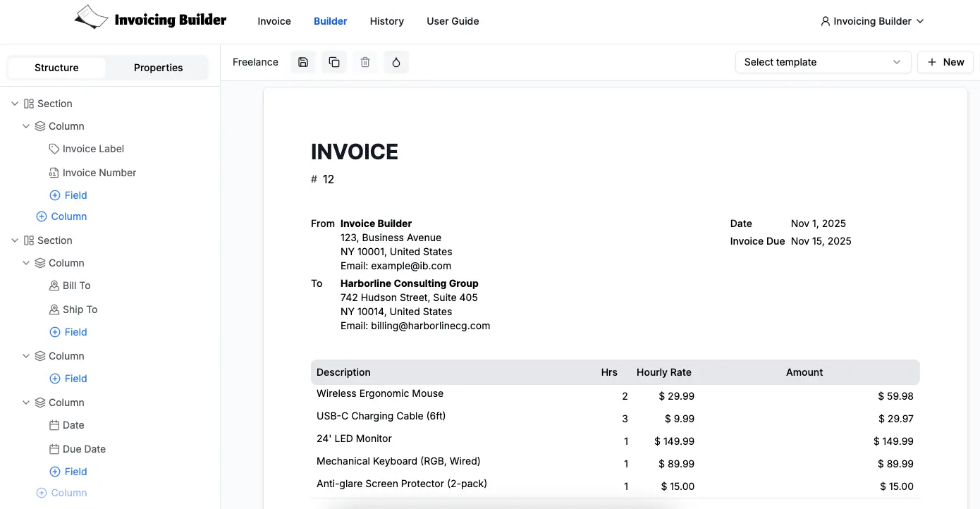Add Field under Due Date
This screenshot has height=509, width=980.
click(68, 472)
